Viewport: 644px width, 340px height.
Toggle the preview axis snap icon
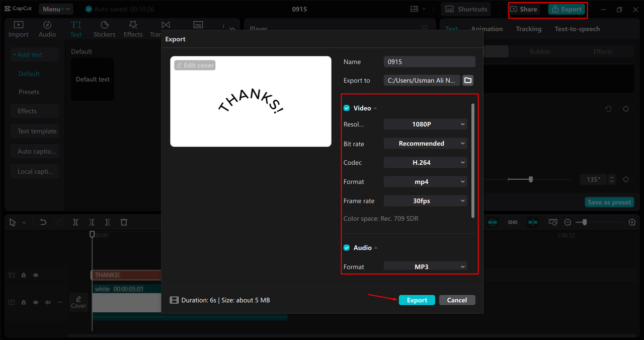[533, 222]
